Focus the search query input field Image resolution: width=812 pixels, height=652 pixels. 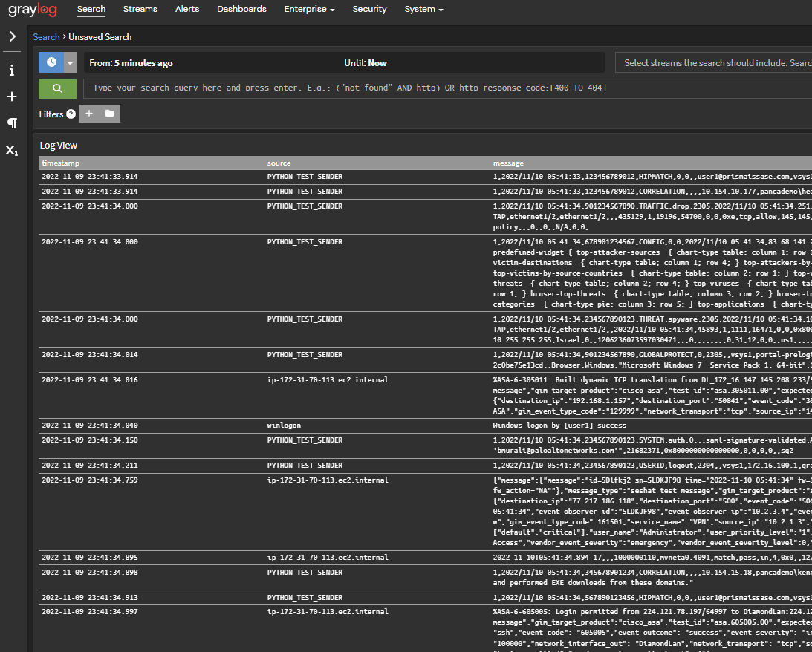(446, 88)
